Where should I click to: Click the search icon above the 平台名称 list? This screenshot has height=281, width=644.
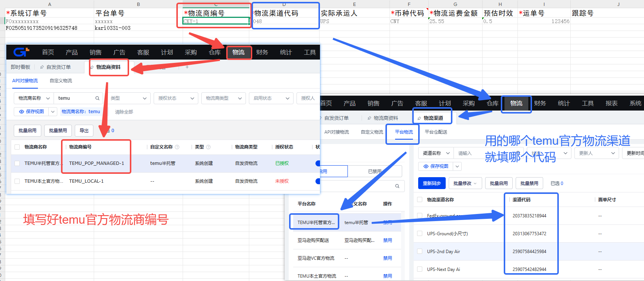point(397,186)
